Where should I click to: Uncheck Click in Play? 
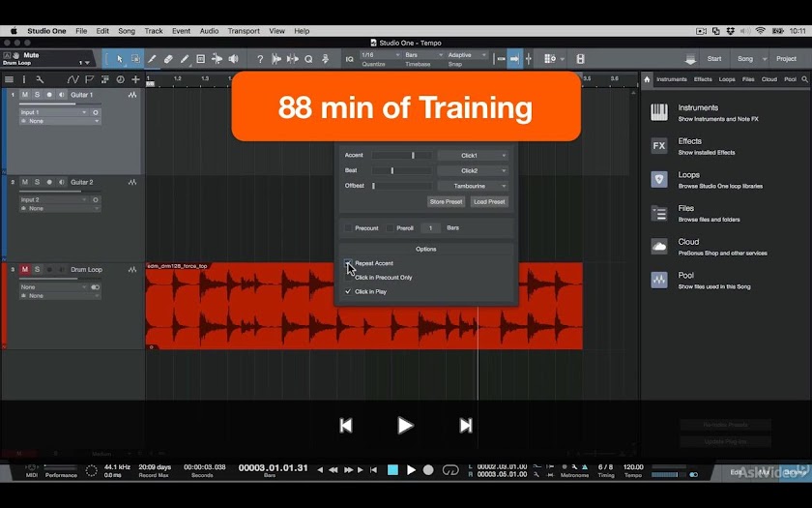click(x=348, y=292)
